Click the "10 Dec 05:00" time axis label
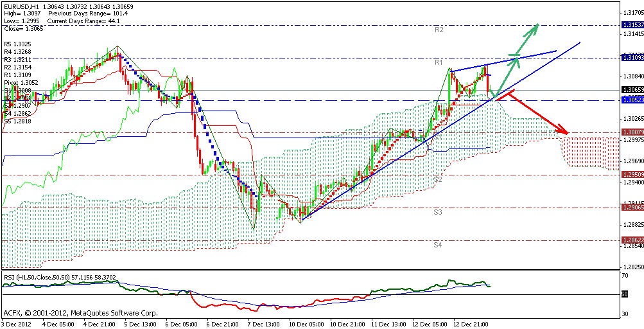 (306, 324)
